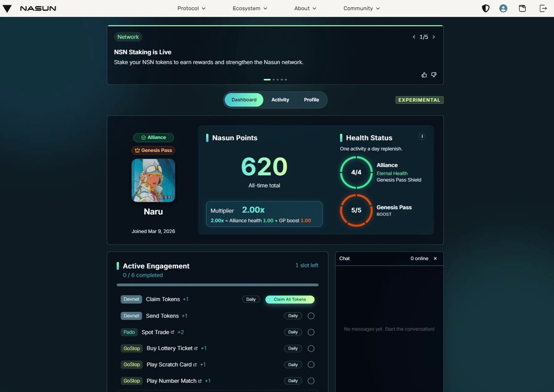Click the "Eternal Health" label
This screenshot has height=392, width=554.
click(392, 173)
